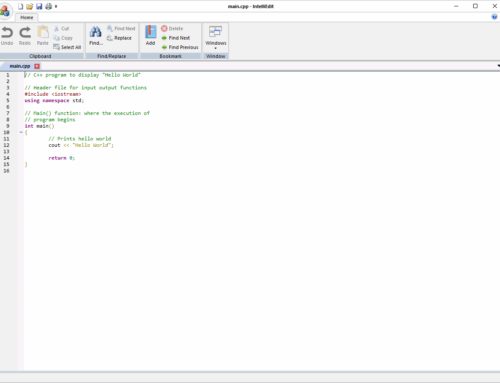
Task: Click line number 16 in the gutter
Action: (x=6, y=171)
